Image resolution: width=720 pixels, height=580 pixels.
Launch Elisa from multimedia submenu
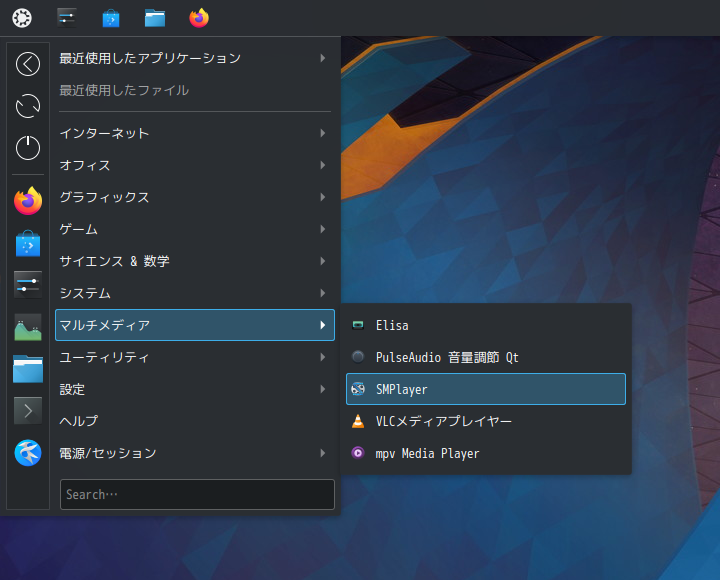(486, 325)
